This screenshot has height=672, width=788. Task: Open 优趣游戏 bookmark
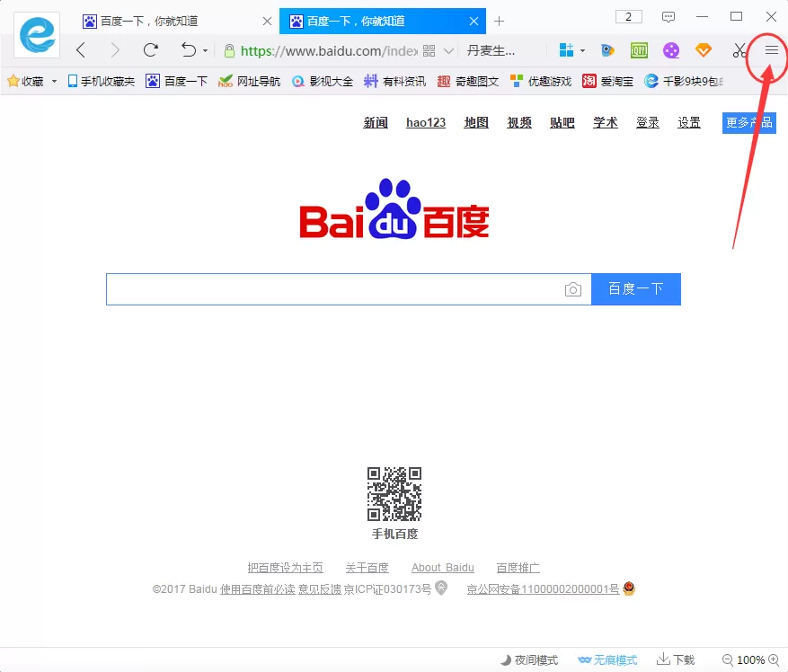tap(541, 81)
